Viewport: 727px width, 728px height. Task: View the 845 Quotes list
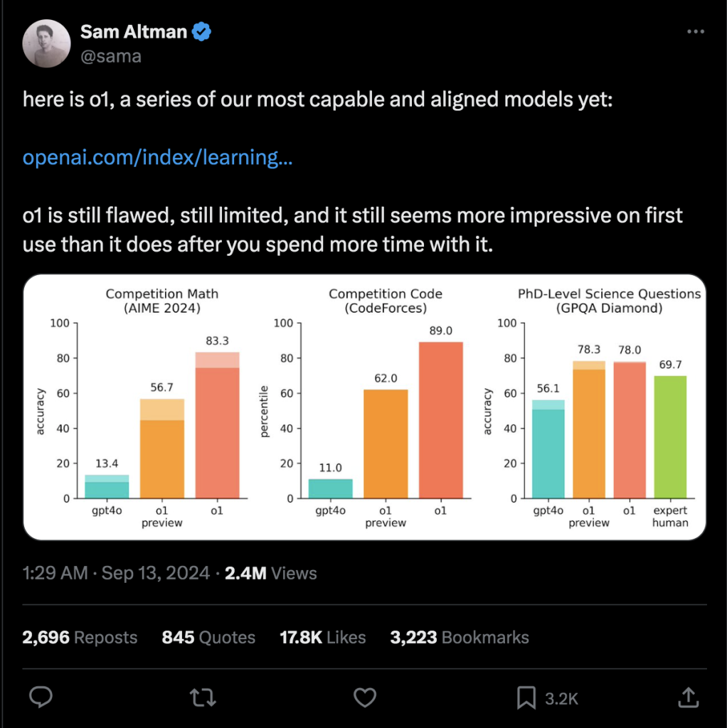(x=208, y=638)
